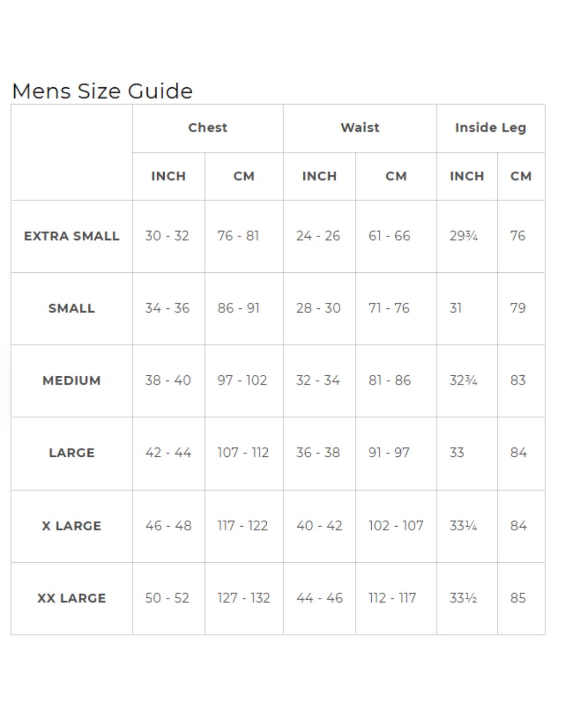The image size is (561, 728).
Task: Click the INCH subheader under Chest
Action: click(168, 176)
